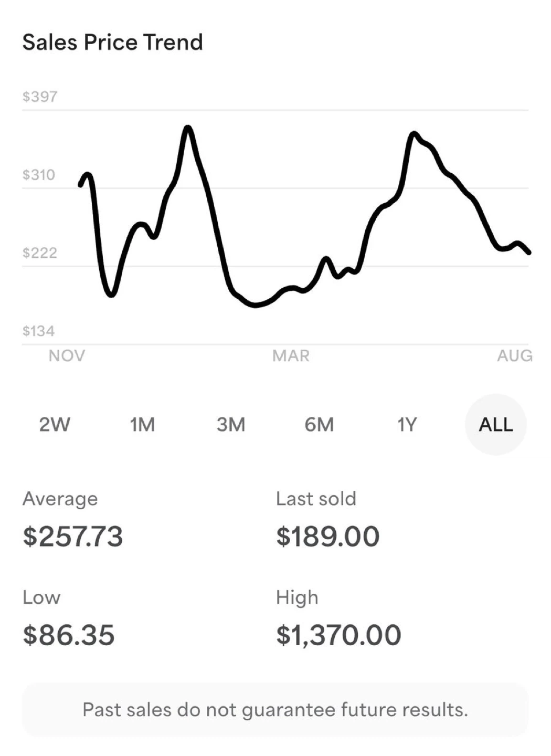Tap the first chart peak near $397
The image size is (551, 756).
(x=188, y=128)
